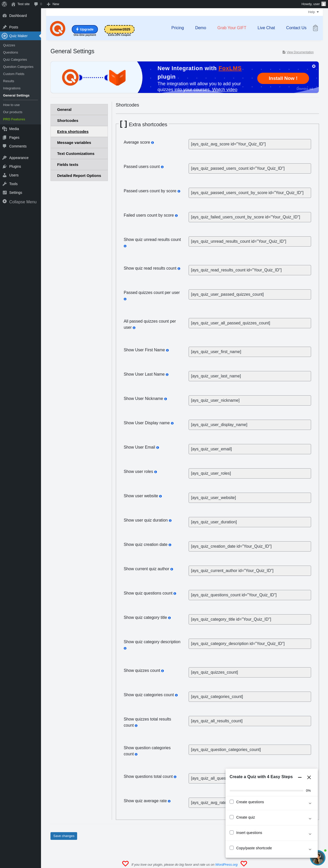
Task: Tick the Copy/paste shortcode checkbox
Action: pos(232,848)
